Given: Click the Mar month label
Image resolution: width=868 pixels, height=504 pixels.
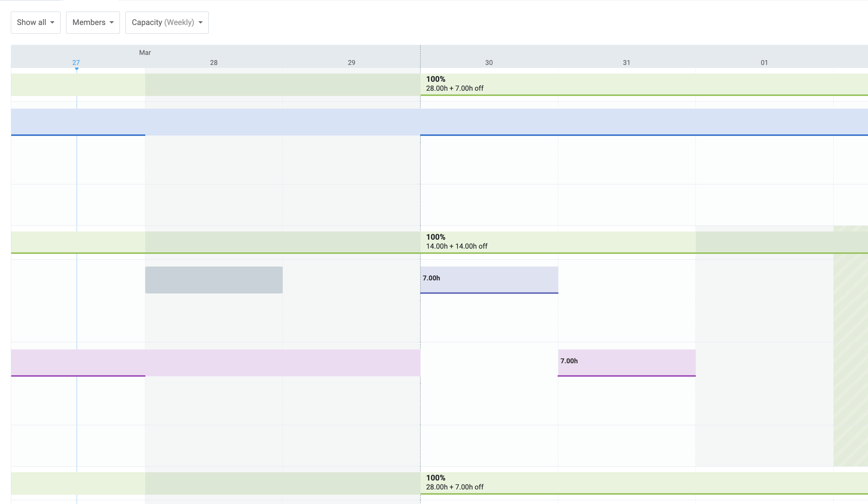Looking at the screenshot, I should tap(145, 53).
